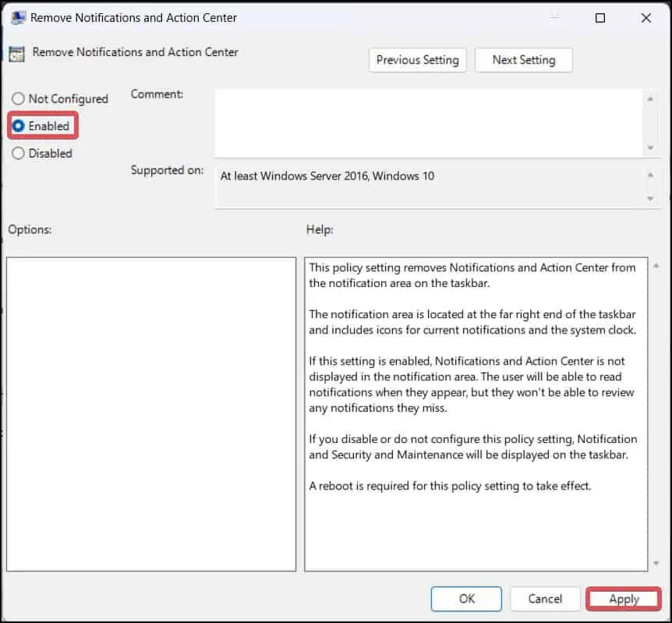672x623 pixels.
Task: Click the application icon in the title bar
Action: 19,16
